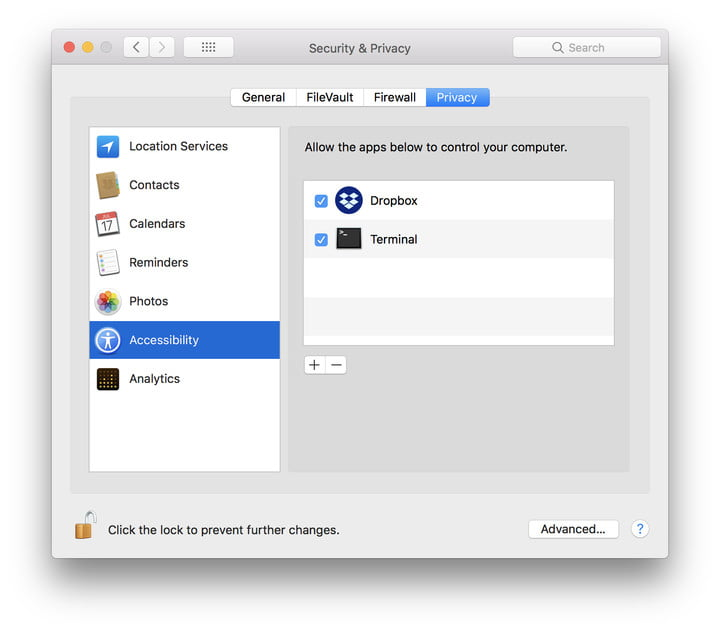Screen dimensions: 720x632
Task: Click the Analytics icon in sidebar
Action: tap(108, 379)
